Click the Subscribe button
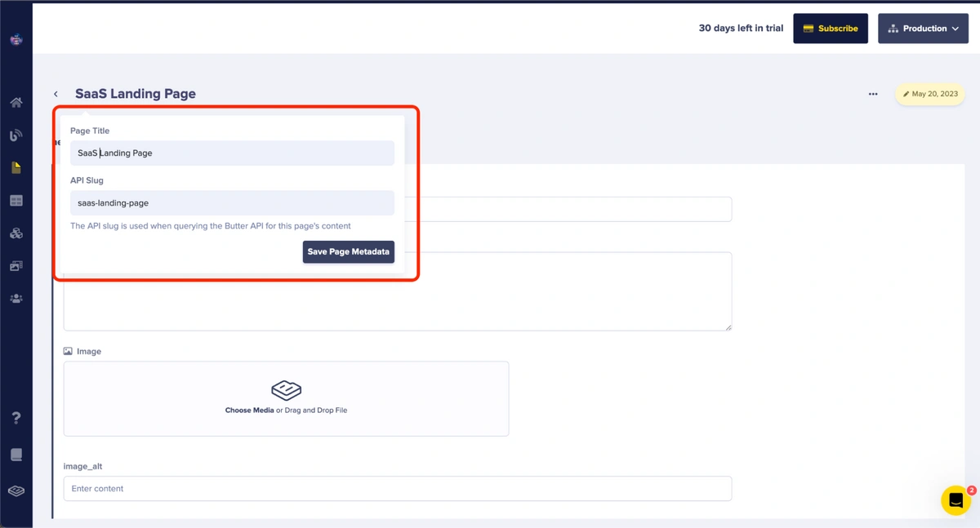The width and height of the screenshot is (980, 528). [830, 29]
